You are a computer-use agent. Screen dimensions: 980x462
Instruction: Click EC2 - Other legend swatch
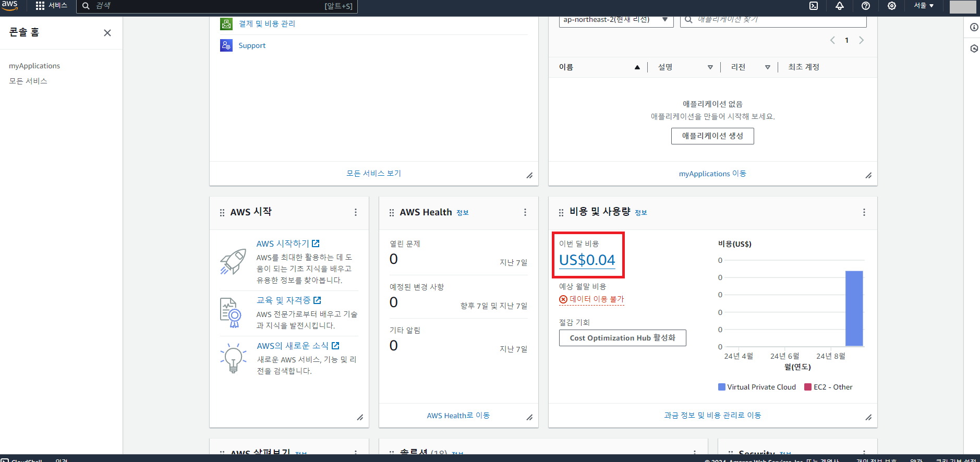click(808, 387)
